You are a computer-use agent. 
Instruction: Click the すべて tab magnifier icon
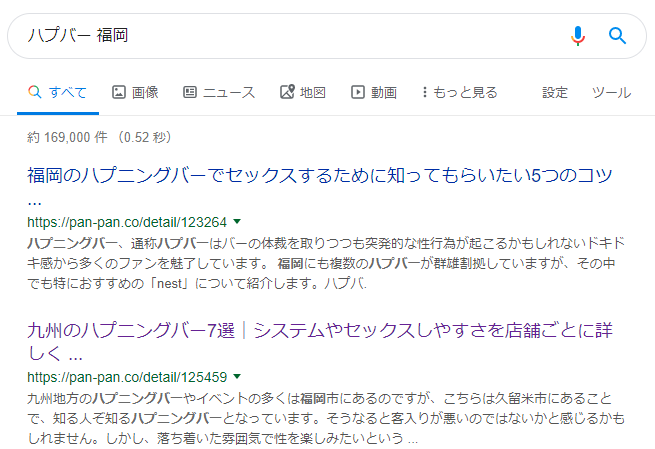(35, 92)
